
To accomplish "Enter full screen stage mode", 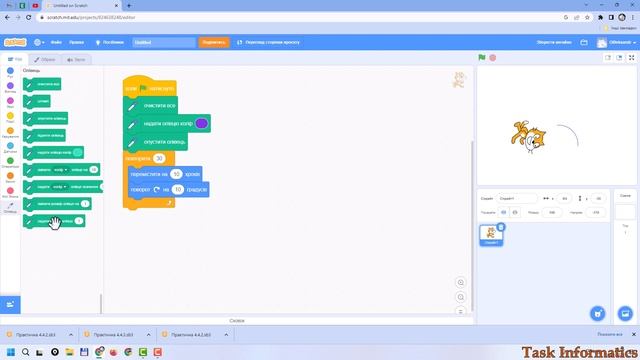I will 631,58.
